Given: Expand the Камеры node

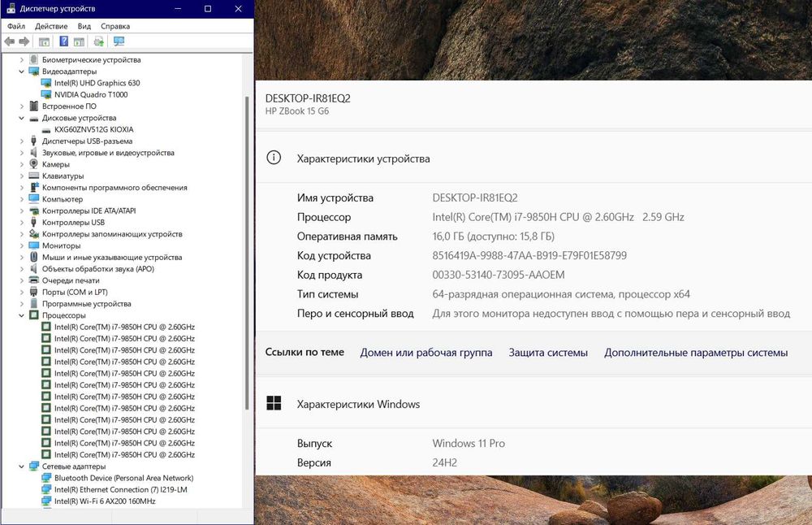Looking at the screenshot, I should click(21, 164).
